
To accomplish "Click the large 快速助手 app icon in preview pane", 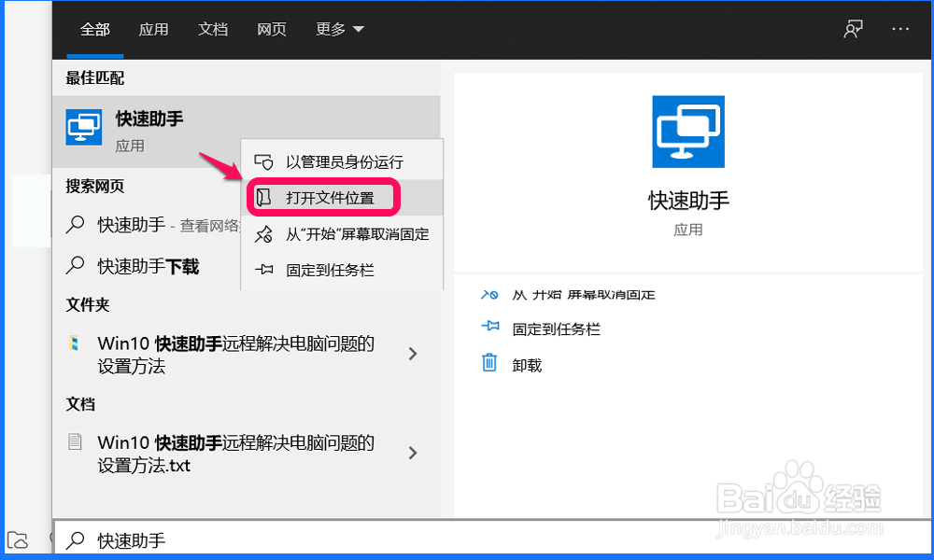I will 688,132.
